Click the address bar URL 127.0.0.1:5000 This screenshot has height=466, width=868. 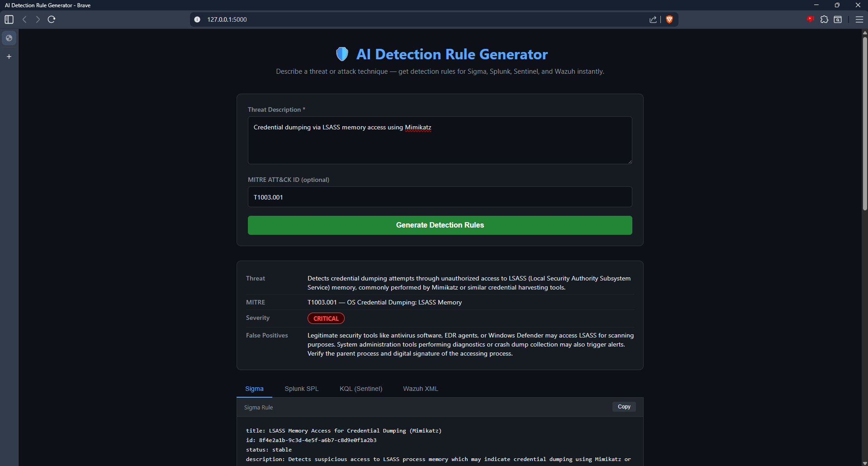pos(227,19)
